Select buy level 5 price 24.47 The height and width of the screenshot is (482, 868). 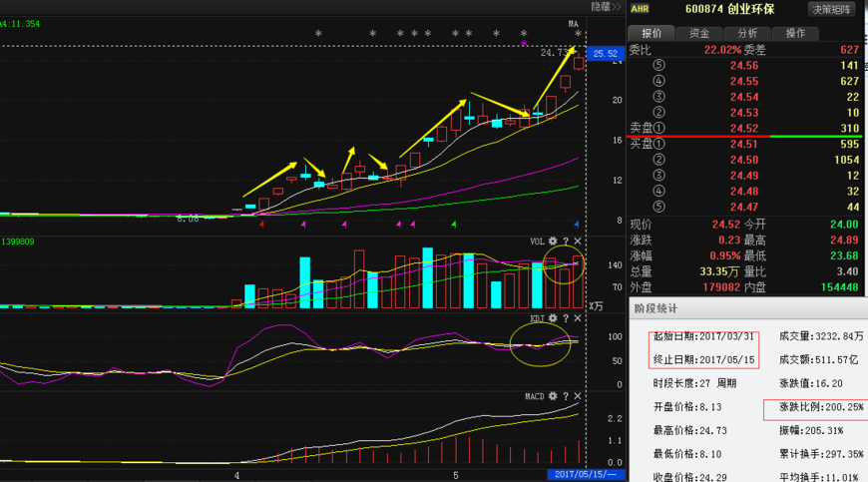tap(744, 207)
